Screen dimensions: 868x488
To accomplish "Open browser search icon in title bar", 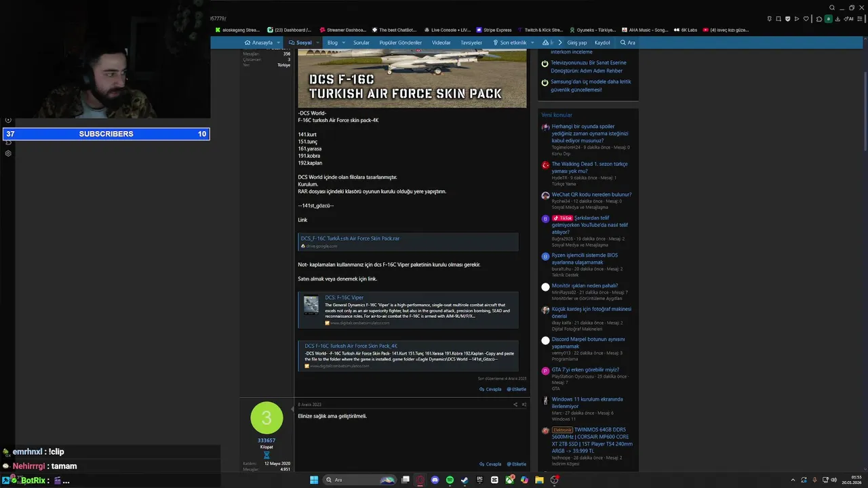I will (832, 7).
